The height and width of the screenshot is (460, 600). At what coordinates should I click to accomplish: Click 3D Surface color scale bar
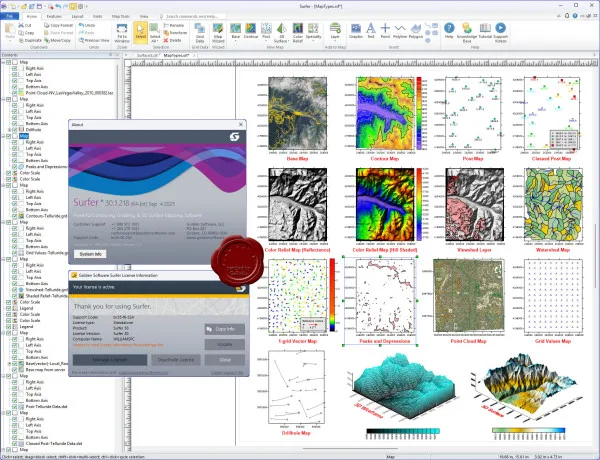point(528,431)
